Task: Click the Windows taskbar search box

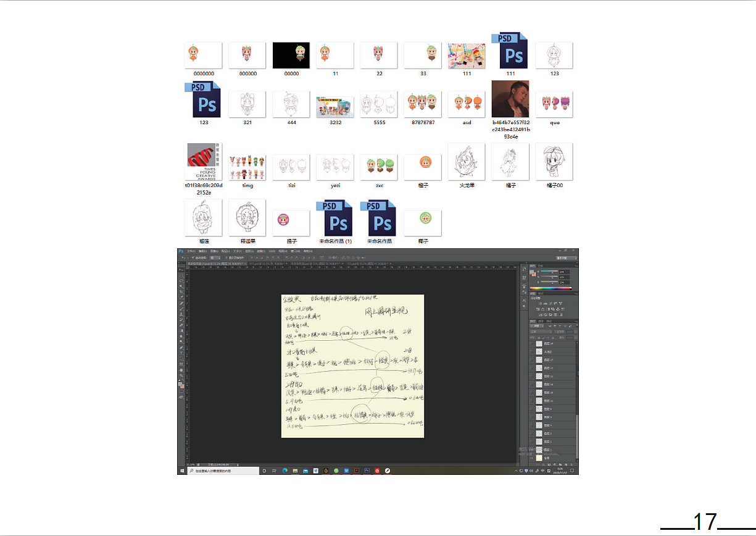Action: click(223, 471)
